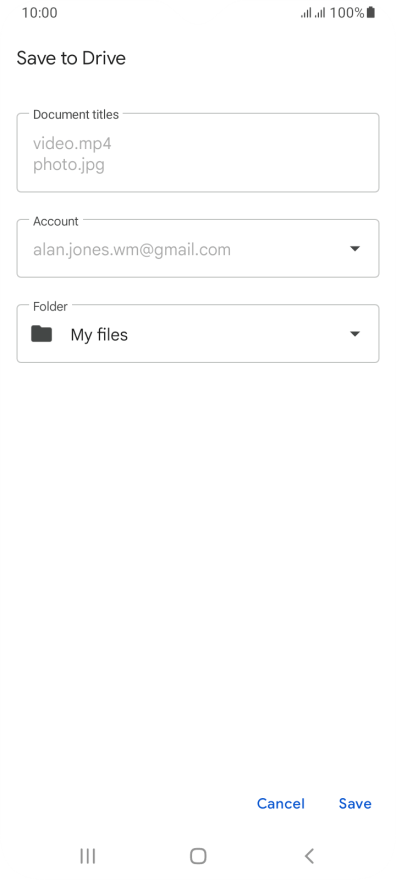Tap the home button in navigation bar
The height and width of the screenshot is (880, 396).
click(198, 856)
